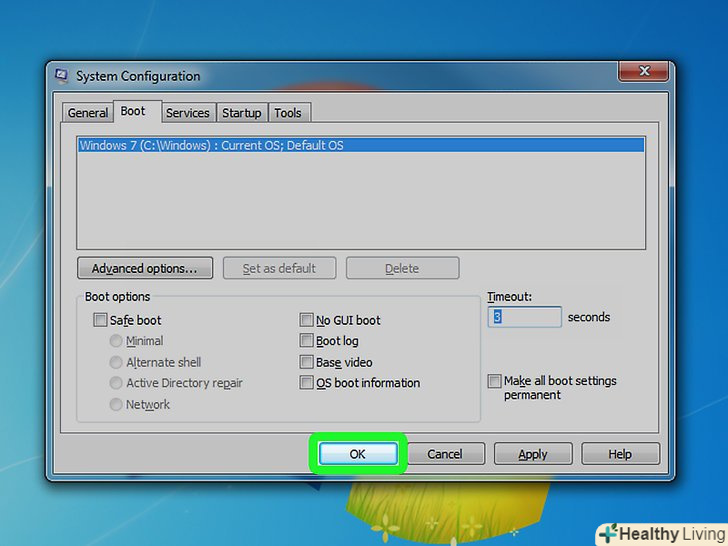Screen dimensions: 728x546
Task: Select the Minimal safe boot option
Action: pos(116,341)
